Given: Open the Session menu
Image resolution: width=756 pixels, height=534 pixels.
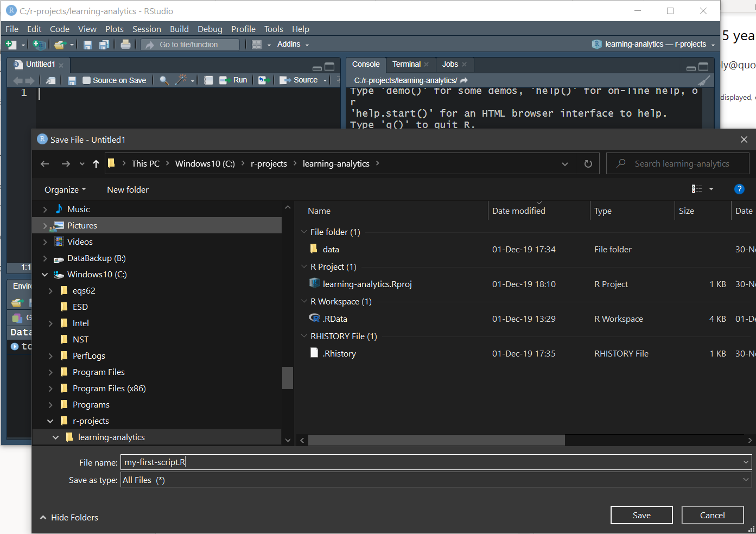Looking at the screenshot, I should pyautogui.click(x=147, y=29).
